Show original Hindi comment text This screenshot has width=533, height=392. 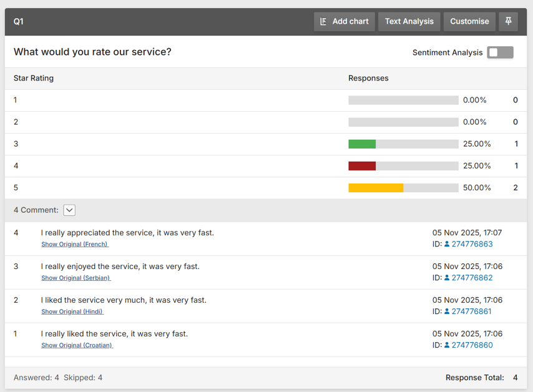[72, 311]
